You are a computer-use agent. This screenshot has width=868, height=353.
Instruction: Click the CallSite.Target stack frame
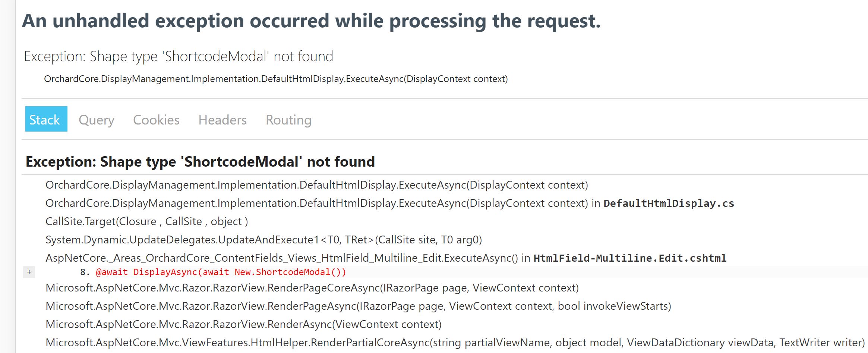[x=146, y=221]
